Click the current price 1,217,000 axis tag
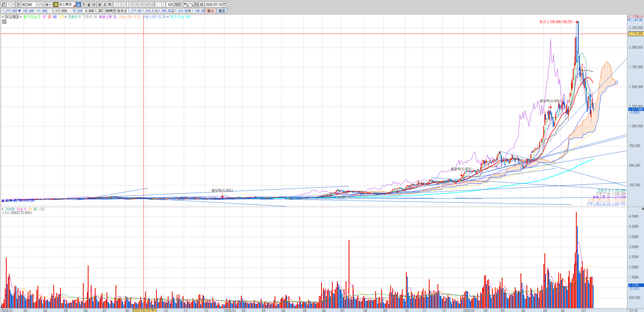644x312 pixels. [636, 109]
